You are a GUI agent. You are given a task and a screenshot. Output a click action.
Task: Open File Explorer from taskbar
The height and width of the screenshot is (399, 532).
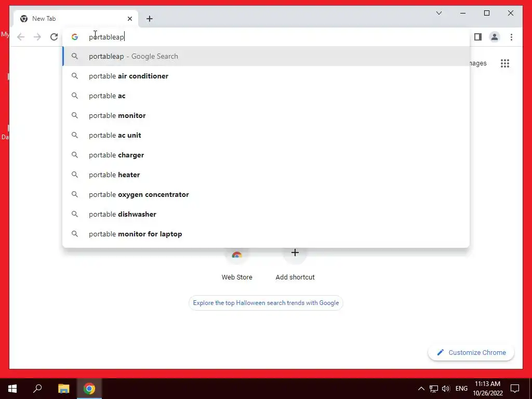tap(63, 389)
